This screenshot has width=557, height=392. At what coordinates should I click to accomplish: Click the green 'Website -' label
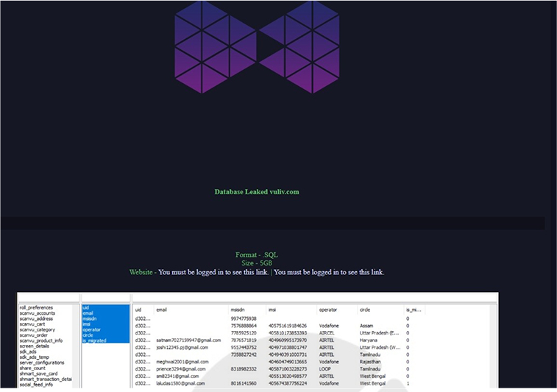(143, 272)
